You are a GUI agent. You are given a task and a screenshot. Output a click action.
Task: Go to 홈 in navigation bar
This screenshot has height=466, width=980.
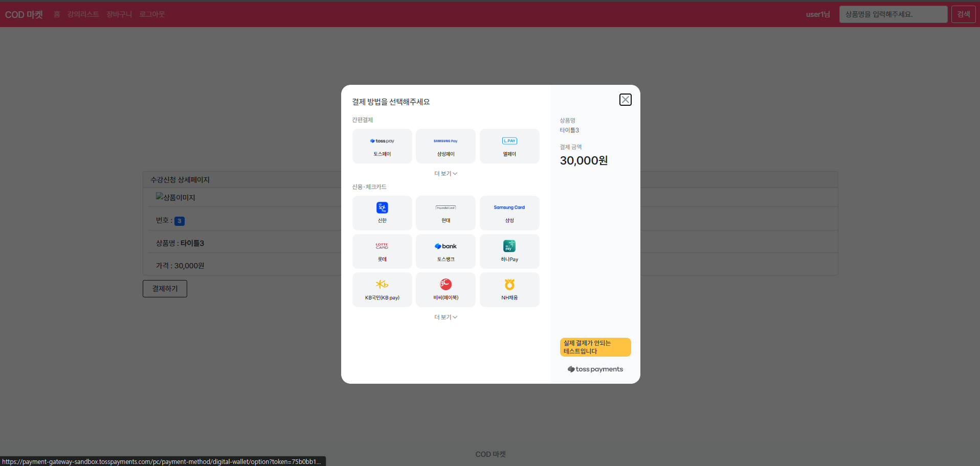(x=57, y=14)
